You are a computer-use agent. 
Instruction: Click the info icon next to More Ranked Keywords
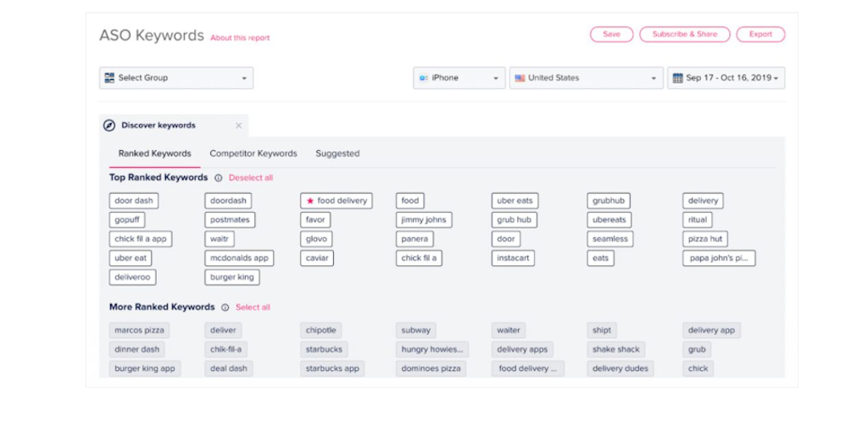(225, 308)
